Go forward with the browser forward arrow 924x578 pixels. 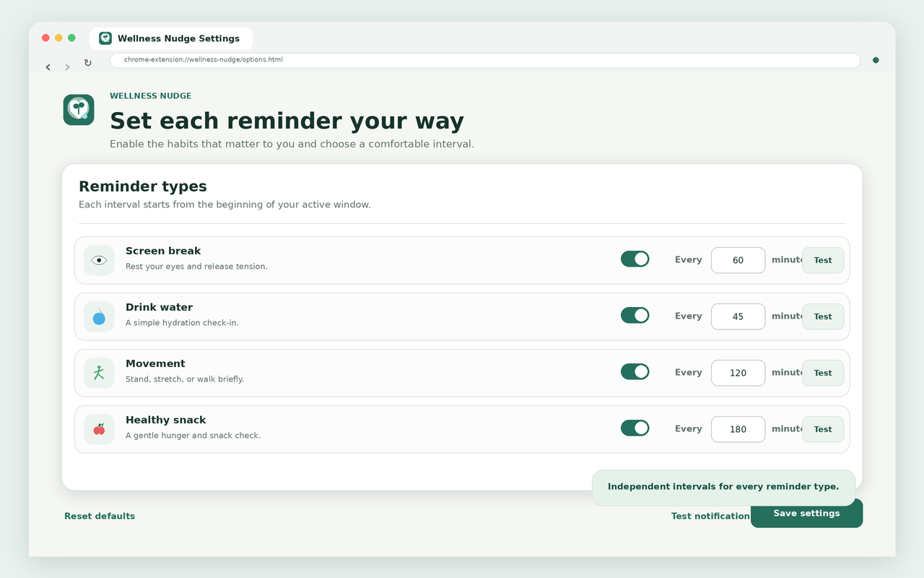68,66
